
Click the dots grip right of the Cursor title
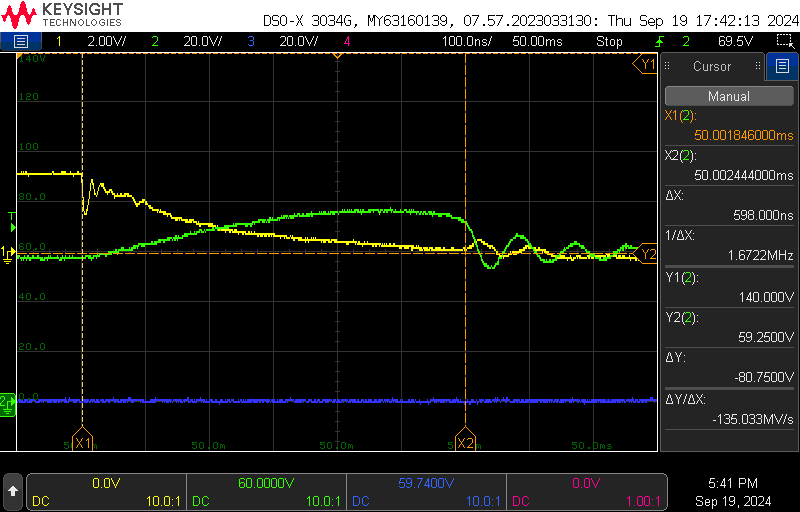click(x=758, y=66)
